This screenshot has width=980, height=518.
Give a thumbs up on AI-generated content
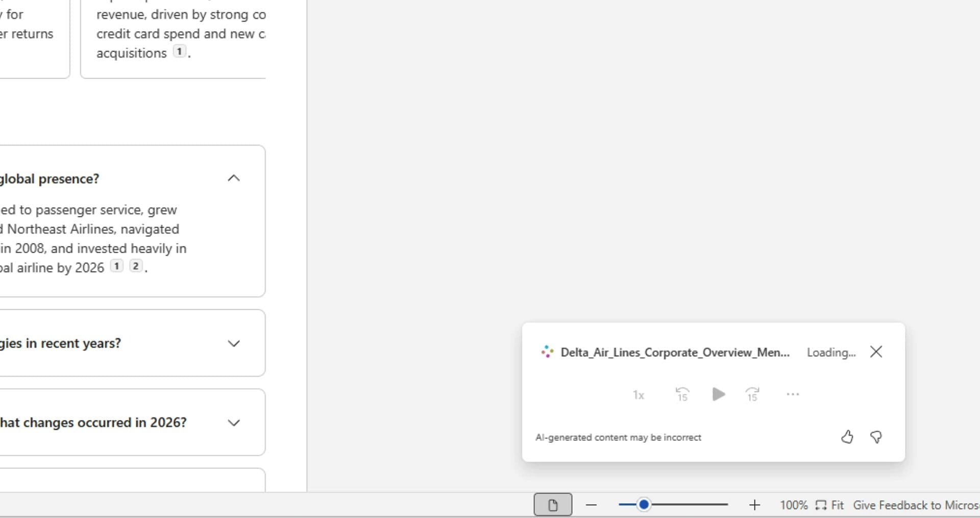pos(847,437)
